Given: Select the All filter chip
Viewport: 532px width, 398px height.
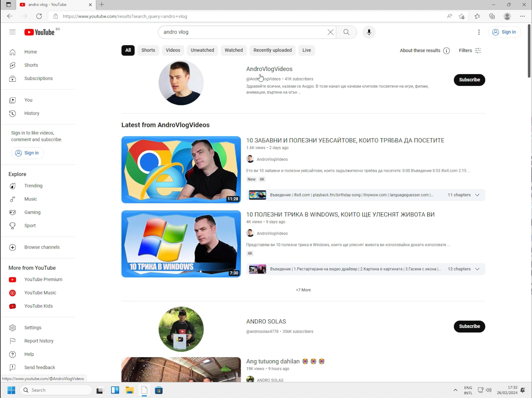Looking at the screenshot, I should click(128, 50).
